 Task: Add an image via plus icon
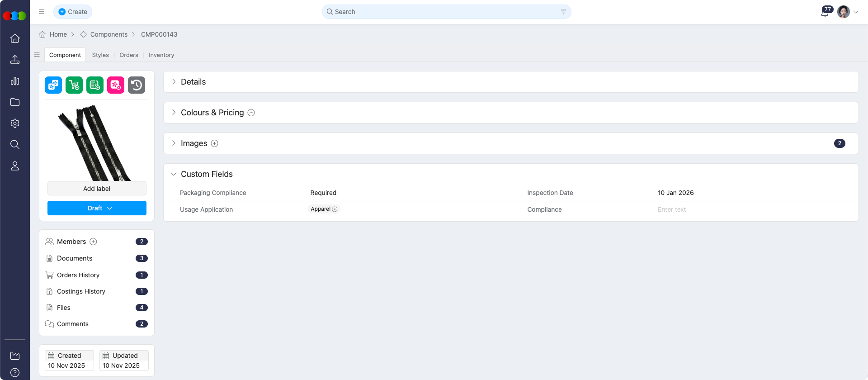coord(215,143)
